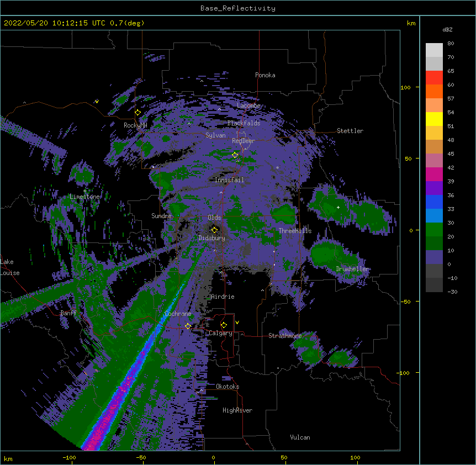Click the km unit label at bottom left
This screenshot has width=476, height=465.
(x=8, y=458)
